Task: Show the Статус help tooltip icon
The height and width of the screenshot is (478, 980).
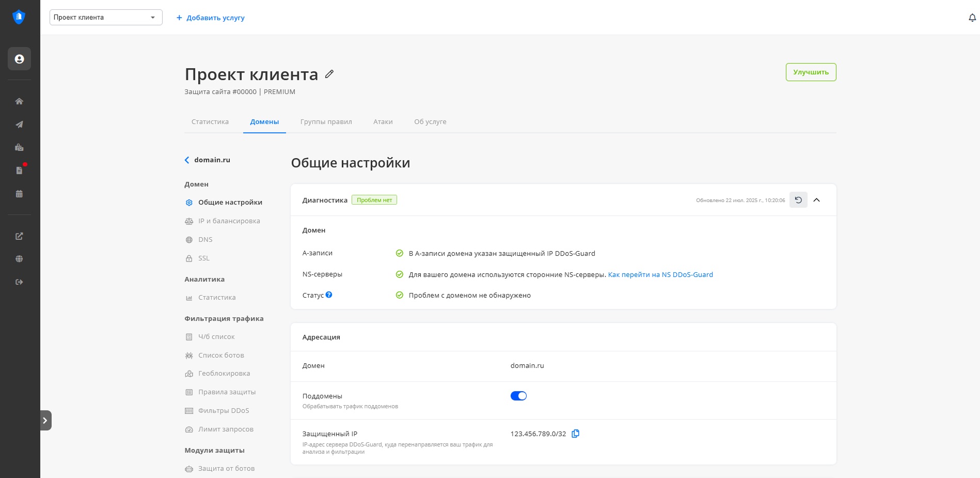Action: pos(329,295)
